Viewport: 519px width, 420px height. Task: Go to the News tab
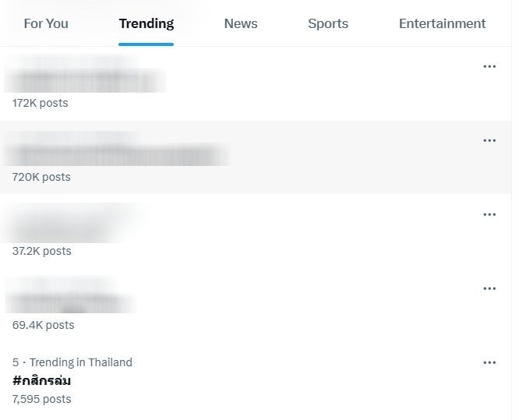click(241, 23)
